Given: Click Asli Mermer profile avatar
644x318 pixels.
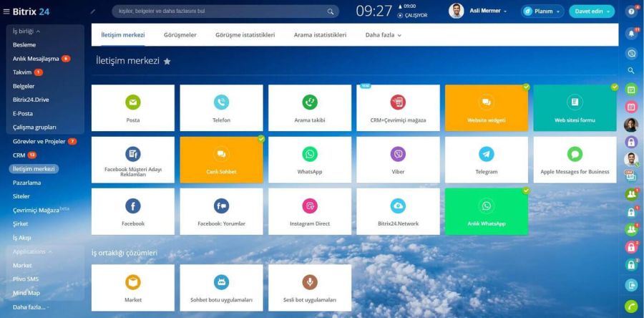Looking at the screenshot, I should pos(457,11).
